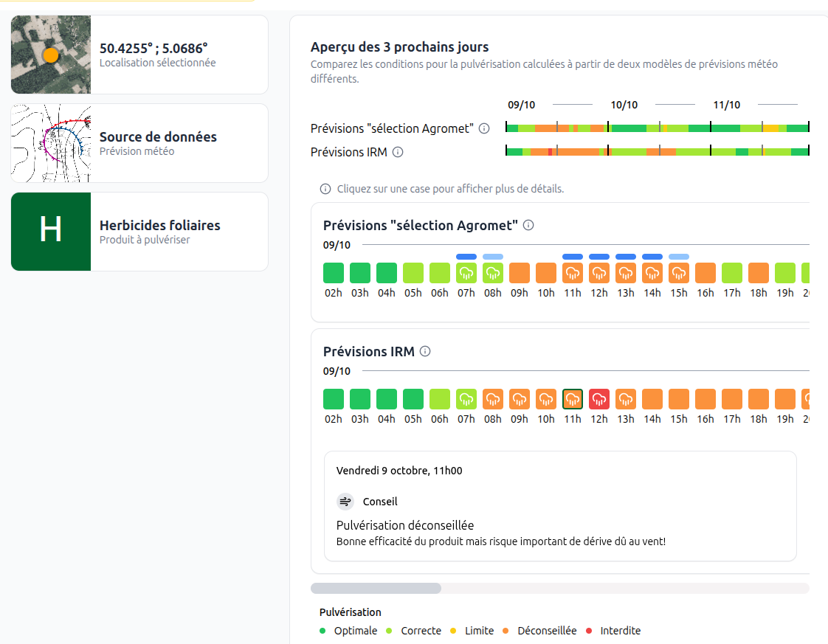Select the 15h rain cell in Agromet forecast
Image resolution: width=828 pixels, height=644 pixels.
679,273
